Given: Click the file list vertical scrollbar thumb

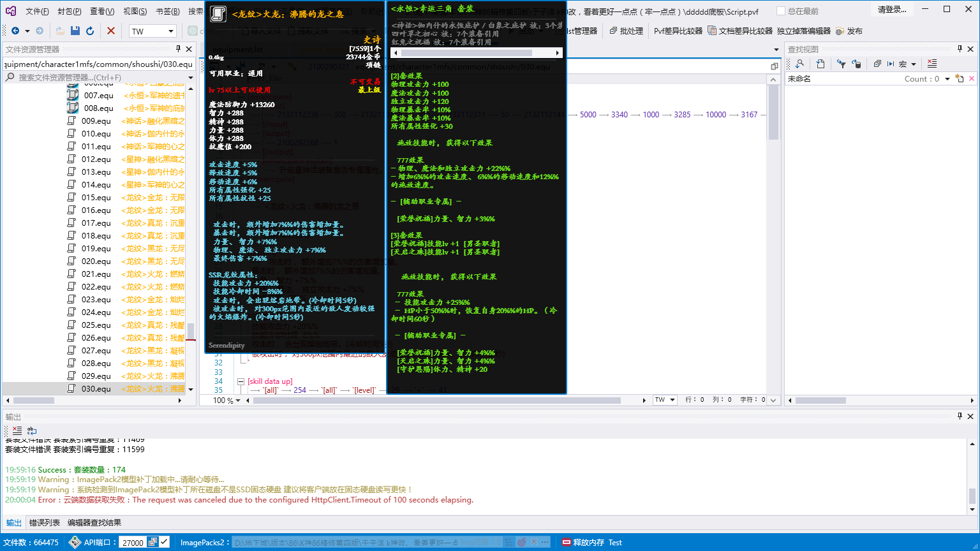Looking at the screenshot, I should coord(190,332).
